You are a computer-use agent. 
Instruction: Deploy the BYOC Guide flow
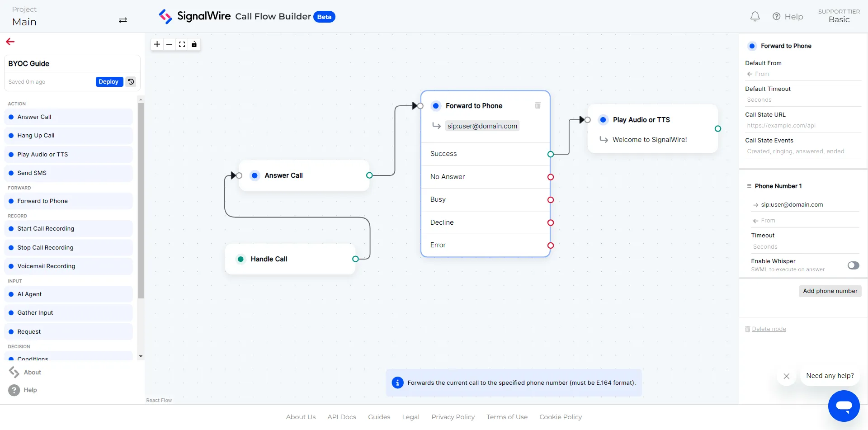[x=108, y=82]
